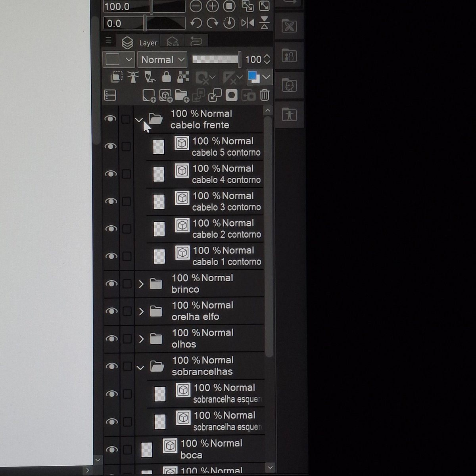Open the 3D body type material folder

pos(290,56)
